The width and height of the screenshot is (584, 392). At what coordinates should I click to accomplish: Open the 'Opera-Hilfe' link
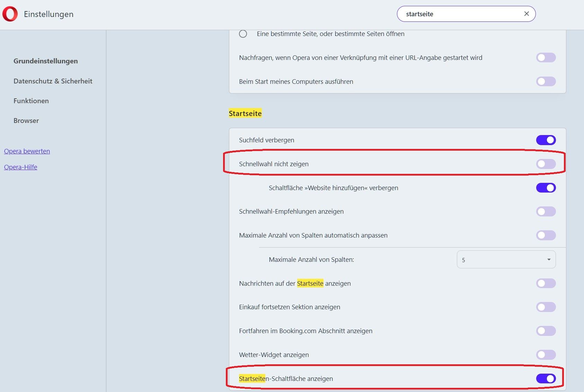(x=21, y=167)
